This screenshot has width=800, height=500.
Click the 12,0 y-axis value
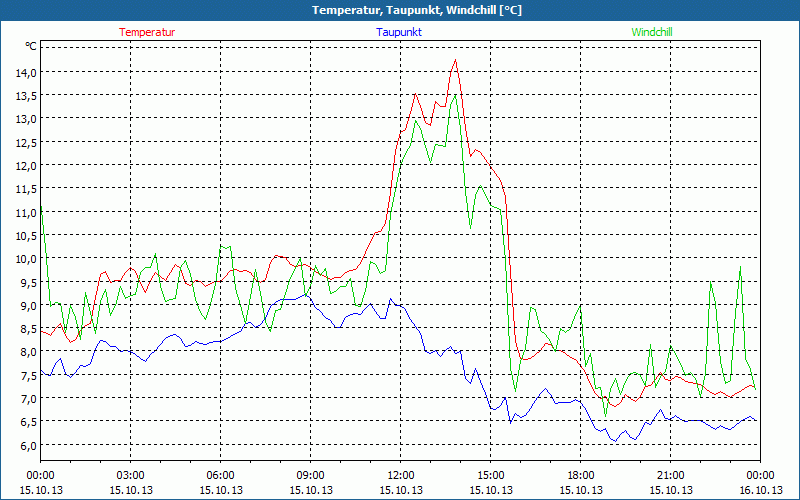[x=27, y=166]
